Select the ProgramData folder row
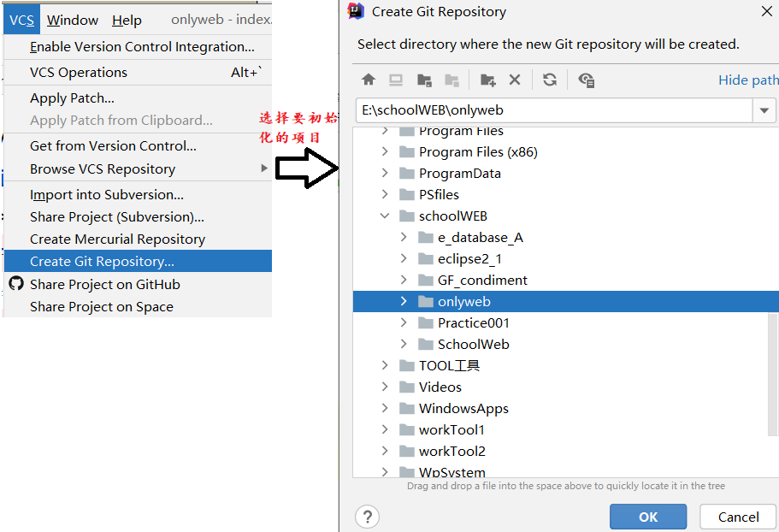The width and height of the screenshot is (779, 532). (566, 173)
